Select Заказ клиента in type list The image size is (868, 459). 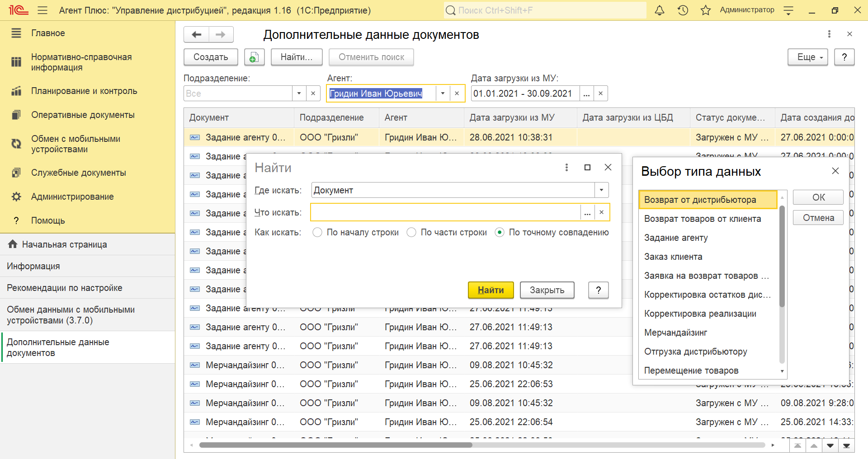708,257
